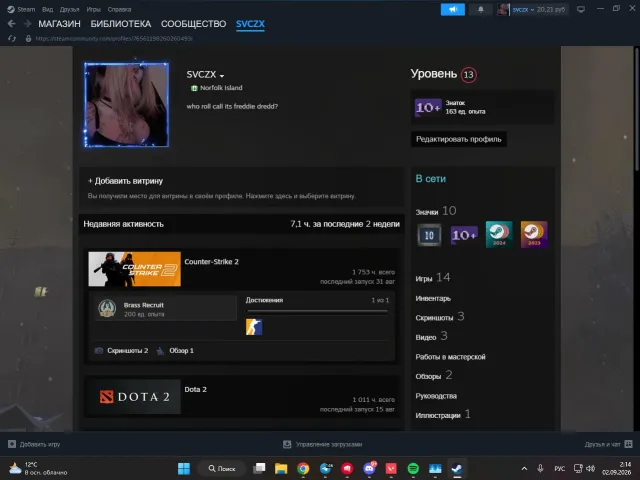Open Друзья и чат icon
Image resolution: width=640 pixels, height=480 pixels.
629,444
